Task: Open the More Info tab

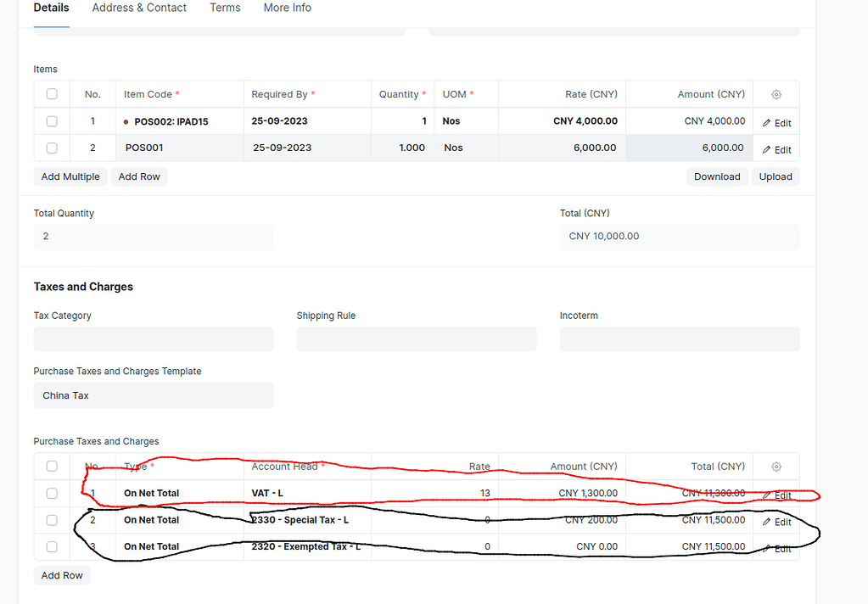Action: click(287, 8)
